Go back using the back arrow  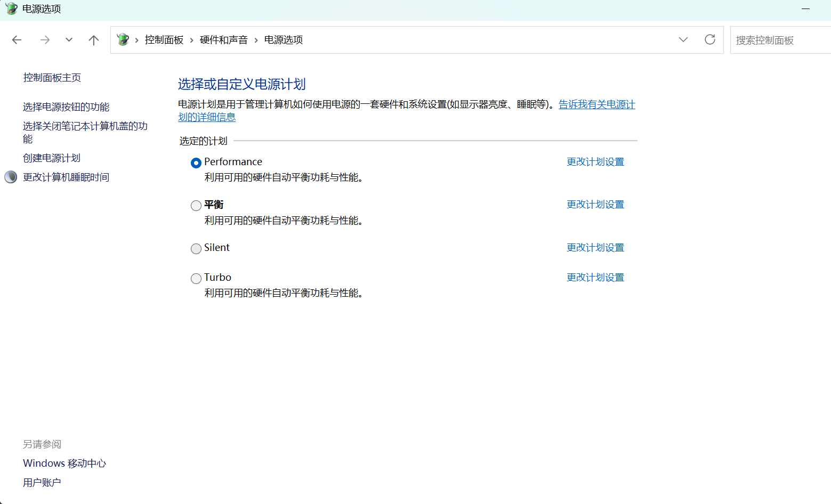pos(17,40)
